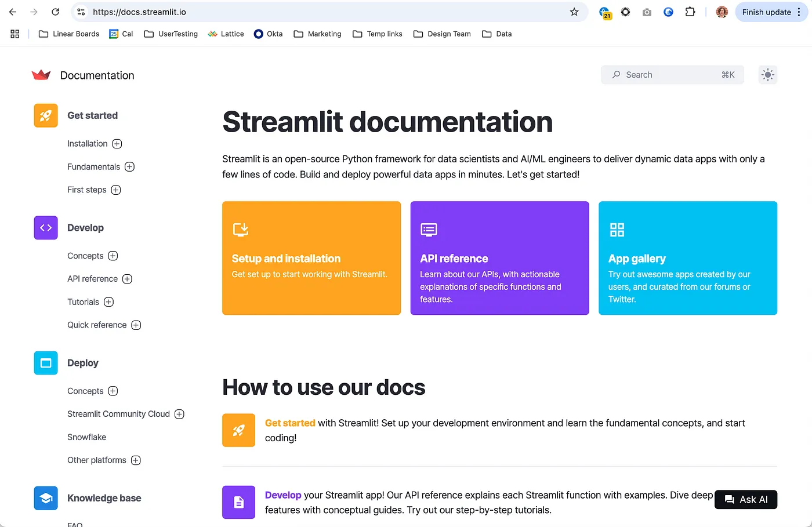Open the Marketing bookmark folder

point(318,34)
